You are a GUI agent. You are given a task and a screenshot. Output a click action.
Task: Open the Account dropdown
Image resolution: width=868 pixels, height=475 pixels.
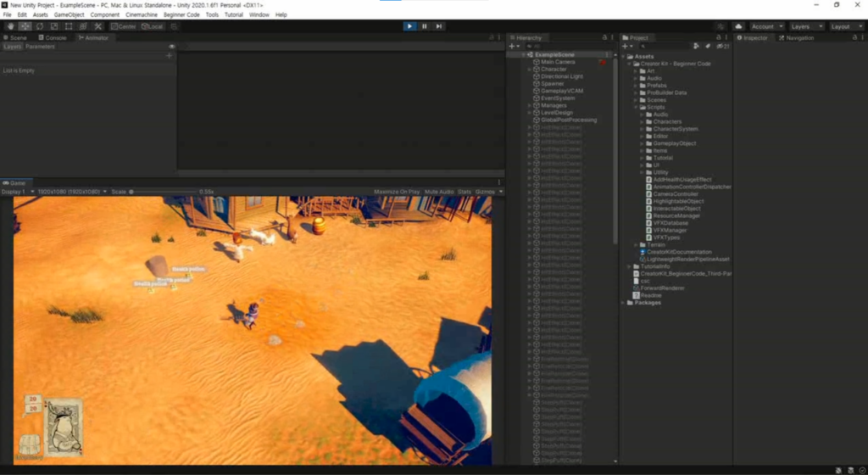766,26
